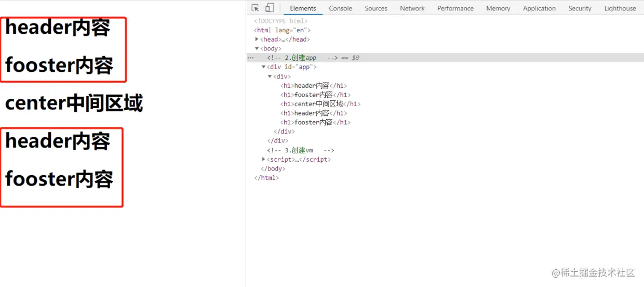Open the Network tab
Viewport: 644px width, 287px height.
(x=412, y=8)
